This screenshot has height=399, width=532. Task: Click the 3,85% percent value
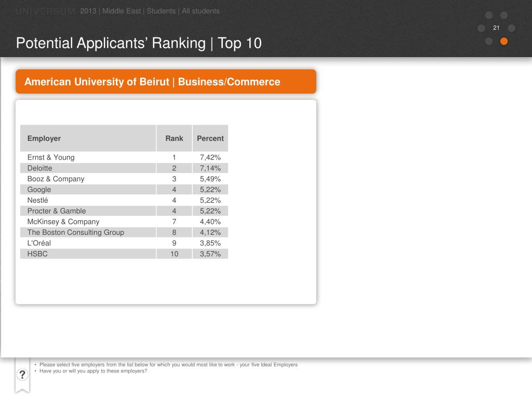coord(210,243)
